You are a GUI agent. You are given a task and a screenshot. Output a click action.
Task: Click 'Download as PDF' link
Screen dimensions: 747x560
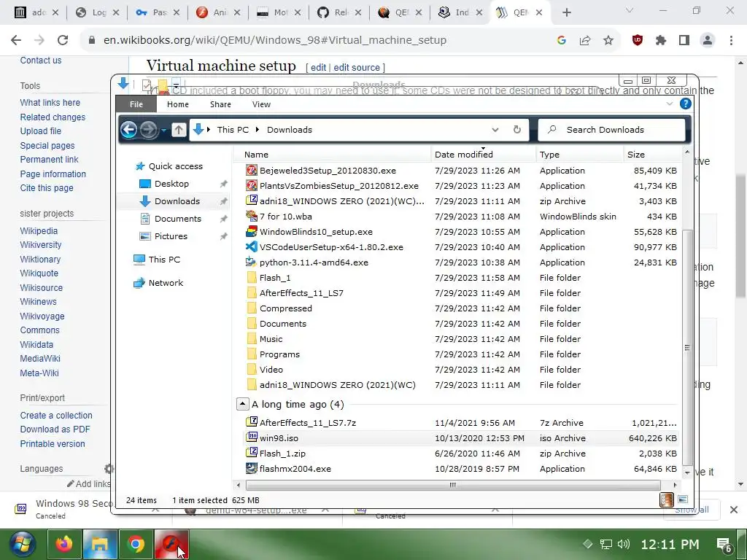point(55,429)
